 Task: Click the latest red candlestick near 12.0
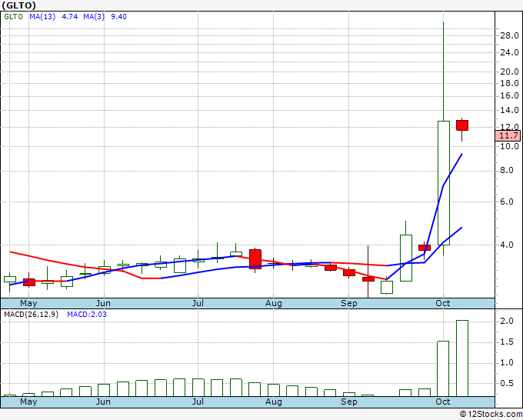tap(462, 125)
